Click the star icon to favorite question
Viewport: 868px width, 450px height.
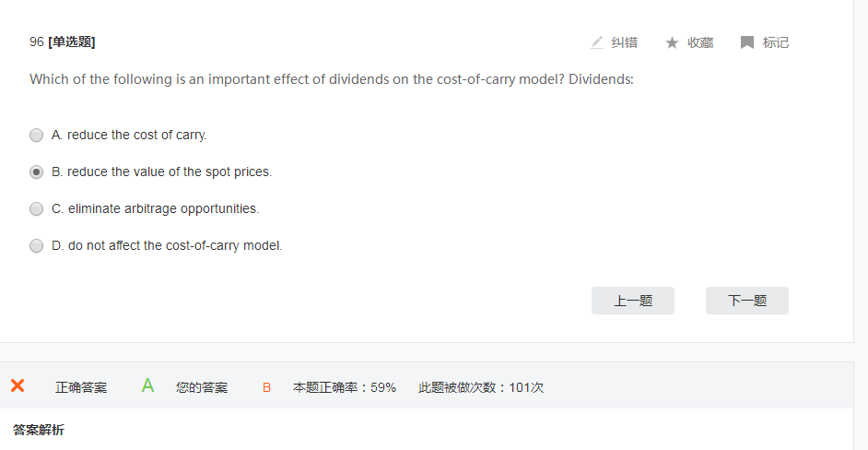[x=672, y=42]
